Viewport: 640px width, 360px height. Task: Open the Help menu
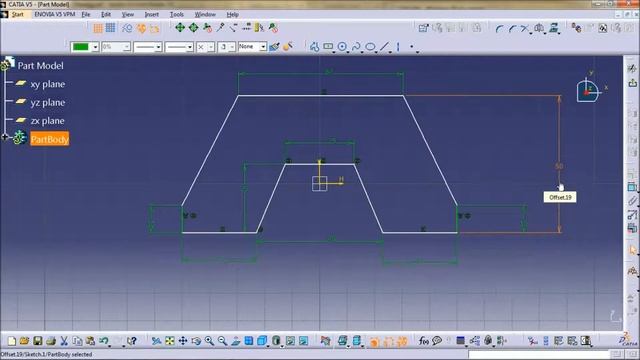tap(232, 14)
